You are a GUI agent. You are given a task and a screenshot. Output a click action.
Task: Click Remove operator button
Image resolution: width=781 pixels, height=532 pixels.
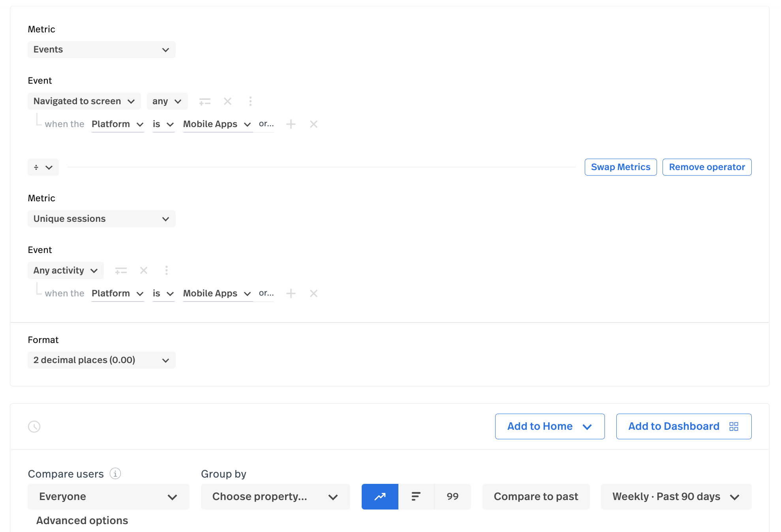(706, 167)
